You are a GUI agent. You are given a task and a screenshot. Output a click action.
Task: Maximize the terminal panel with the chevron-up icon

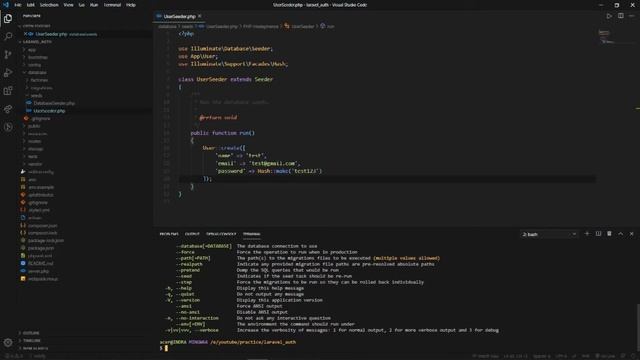click(x=620, y=234)
